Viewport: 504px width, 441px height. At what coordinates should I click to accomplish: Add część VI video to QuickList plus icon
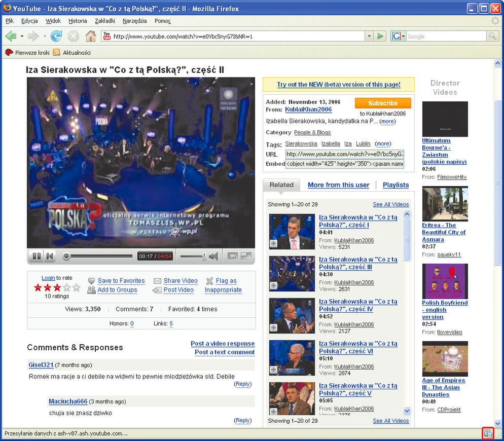[273, 370]
